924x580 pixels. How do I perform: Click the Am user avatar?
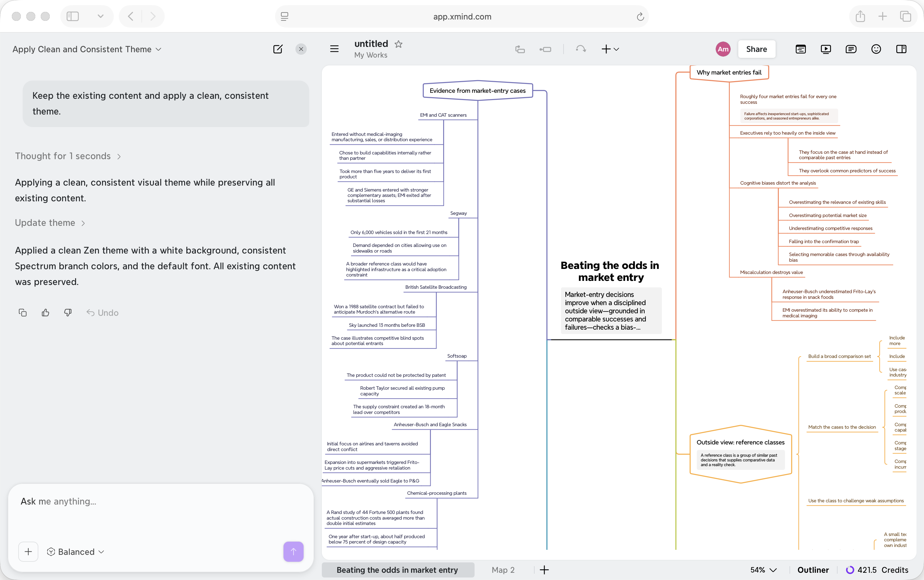[723, 49]
